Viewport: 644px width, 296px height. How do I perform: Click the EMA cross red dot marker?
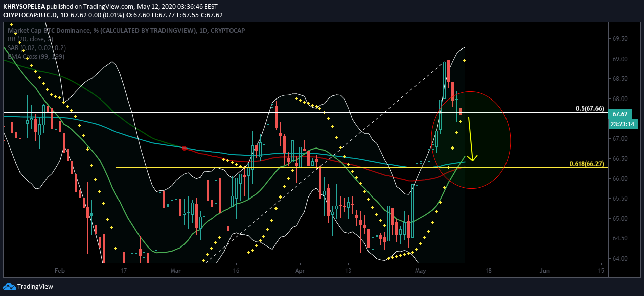(184, 148)
